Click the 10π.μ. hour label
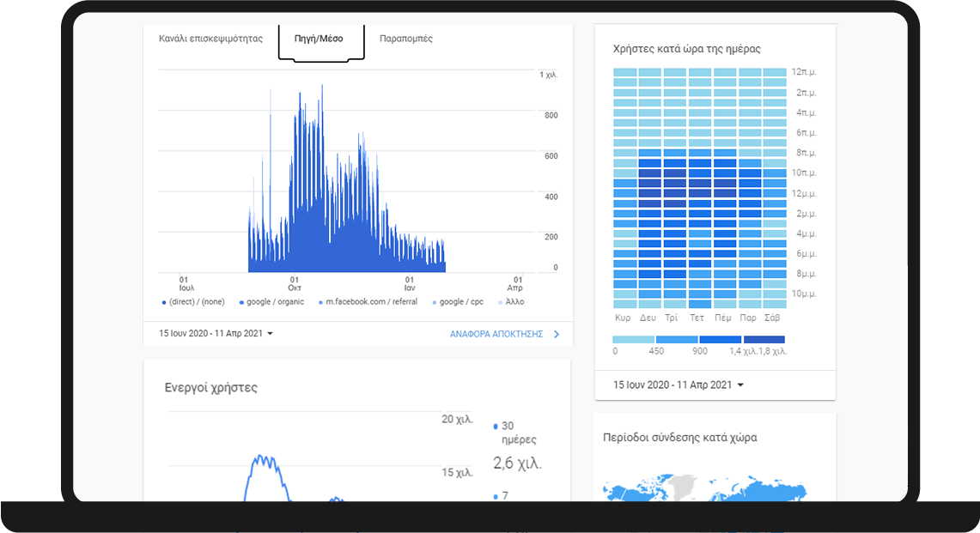Image resolution: width=980 pixels, height=533 pixels. (x=804, y=173)
